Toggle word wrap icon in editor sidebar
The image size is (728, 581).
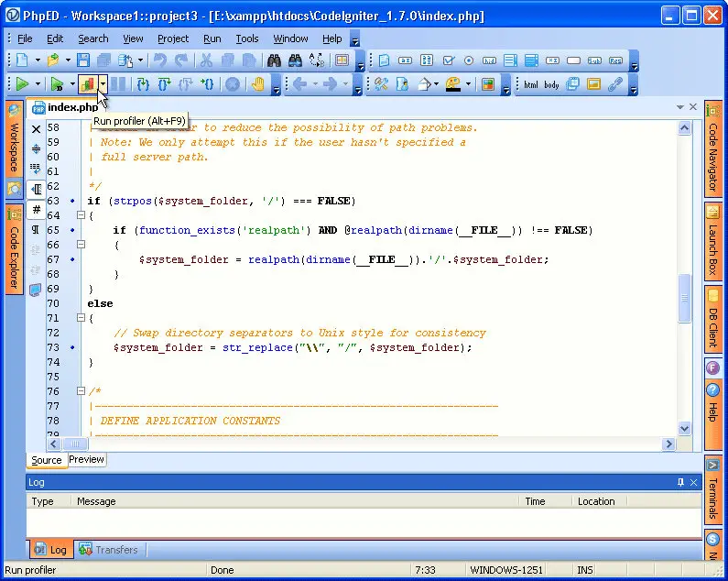[x=36, y=168]
